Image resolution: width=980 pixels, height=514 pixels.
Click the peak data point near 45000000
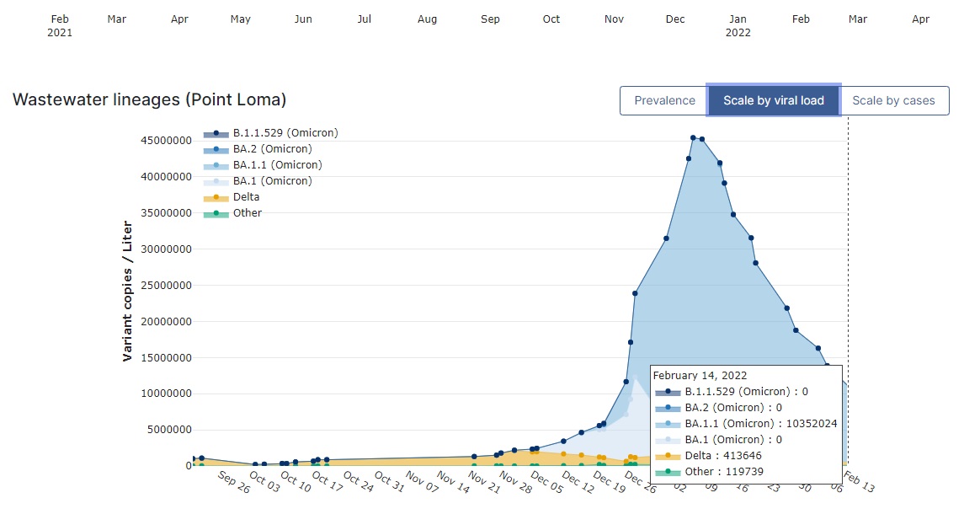(693, 137)
